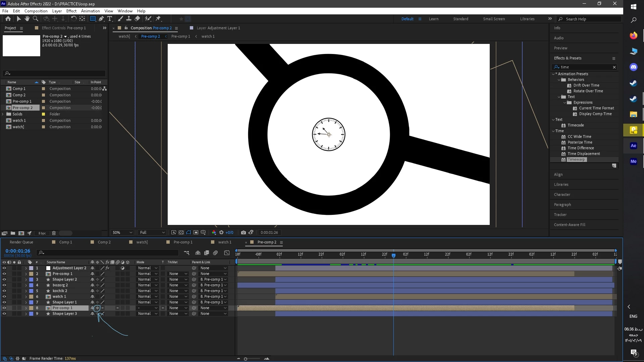644x362 pixels.
Task: Open the Animation menu
Action: point(90,11)
